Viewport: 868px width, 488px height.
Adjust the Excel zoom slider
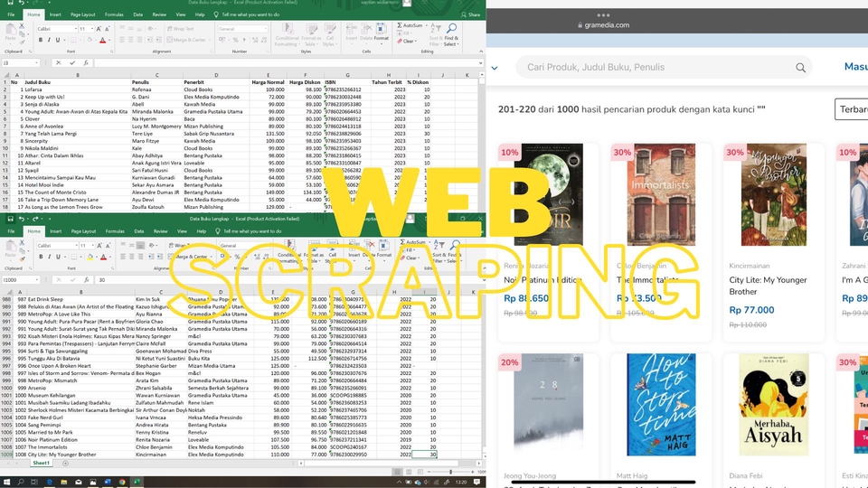(450, 472)
